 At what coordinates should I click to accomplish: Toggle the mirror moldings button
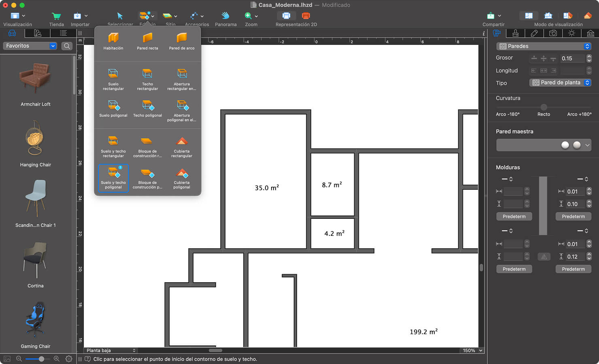(x=544, y=256)
